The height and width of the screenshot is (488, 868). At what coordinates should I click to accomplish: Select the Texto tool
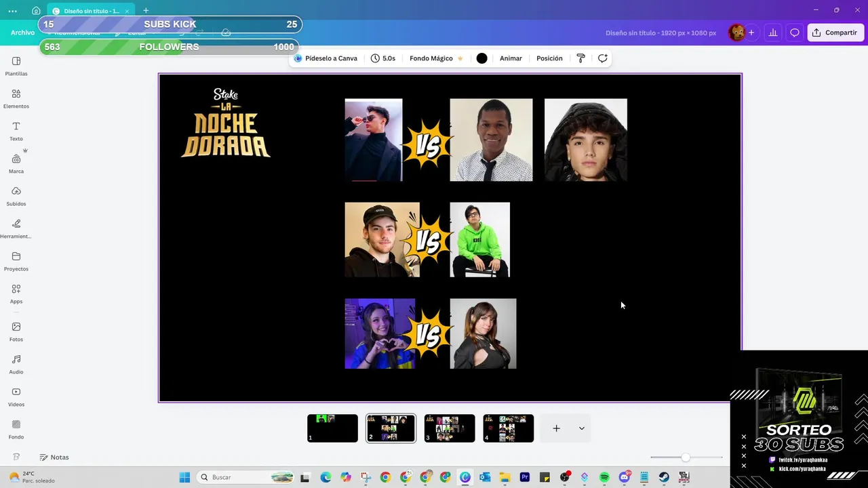coord(16,131)
